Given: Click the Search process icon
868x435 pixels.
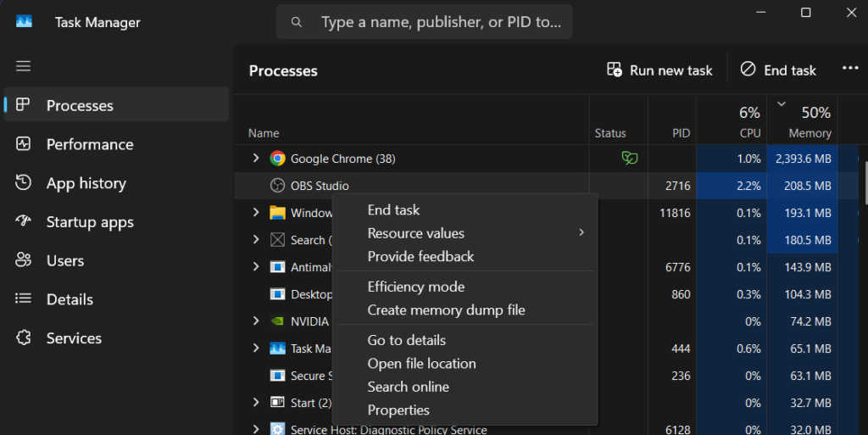Looking at the screenshot, I should pyautogui.click(x=277, y=240).
